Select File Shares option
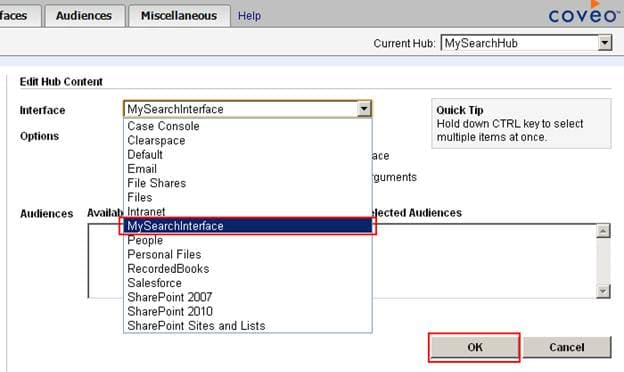 point(248,183)
